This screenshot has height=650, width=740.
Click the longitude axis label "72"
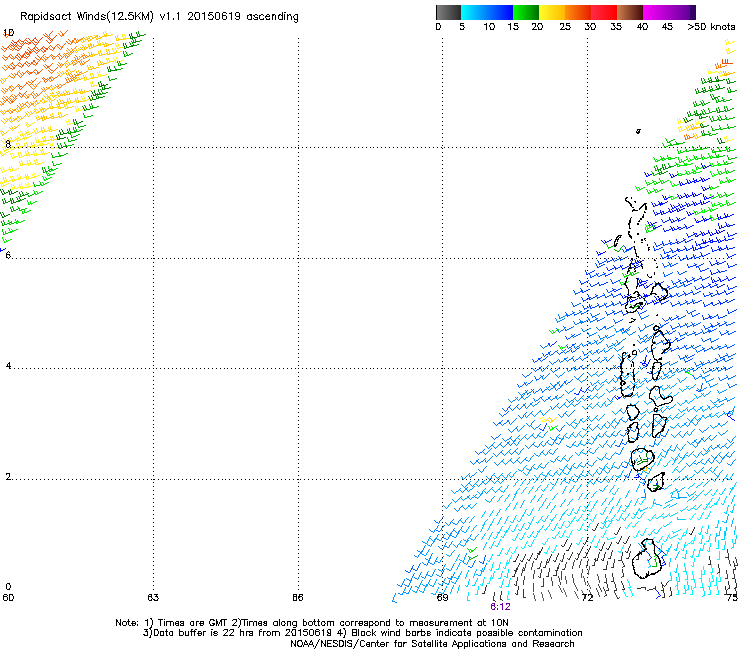pyautogui.click(x=587, y=598)
